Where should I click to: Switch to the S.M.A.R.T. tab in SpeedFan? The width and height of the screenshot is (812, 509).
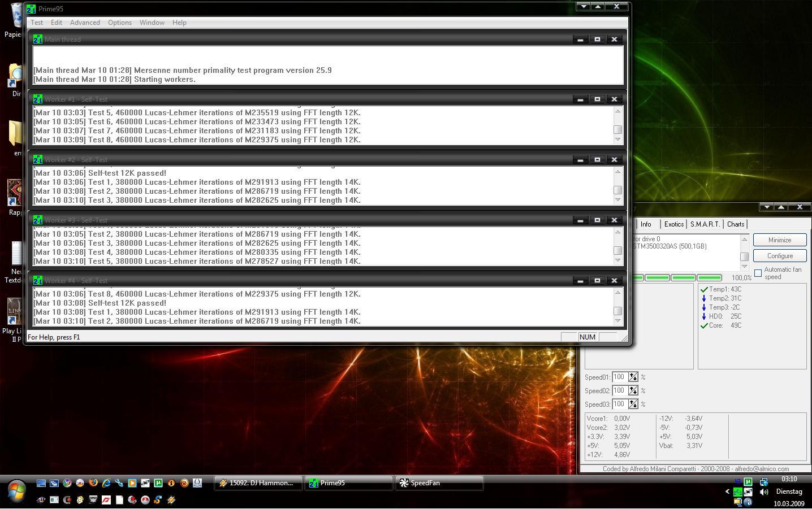705,224
